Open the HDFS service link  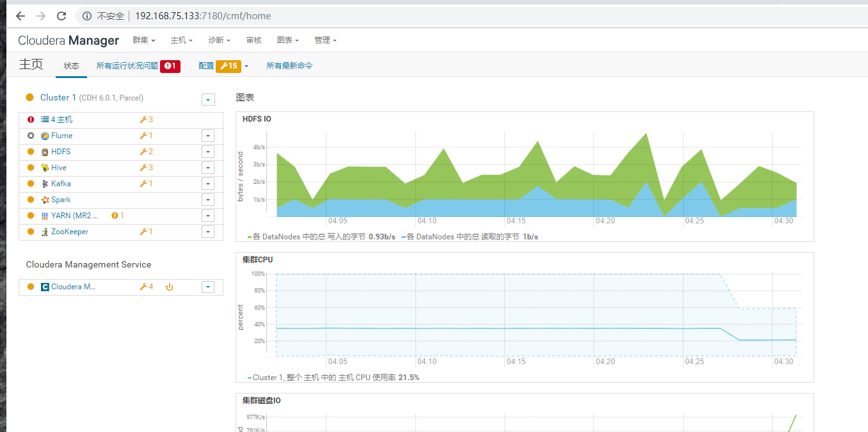pos(61,152)
